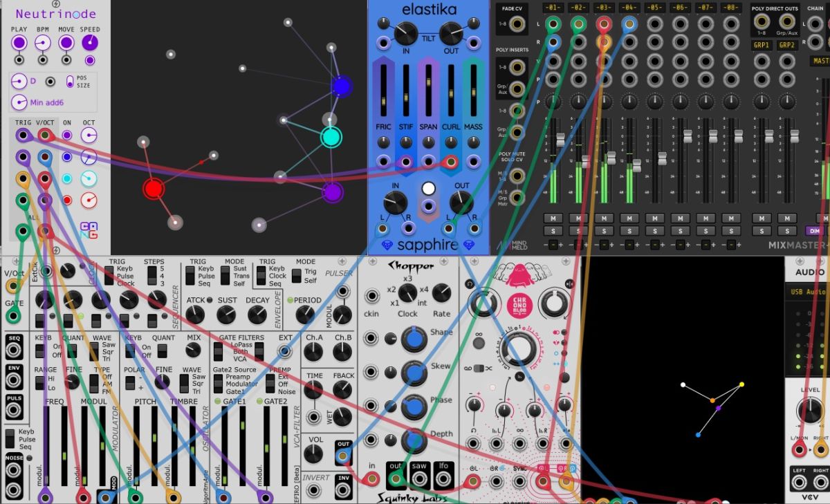Click the track 05 pan knob
This screenshot has width=830, height=504.
point(654,102)
